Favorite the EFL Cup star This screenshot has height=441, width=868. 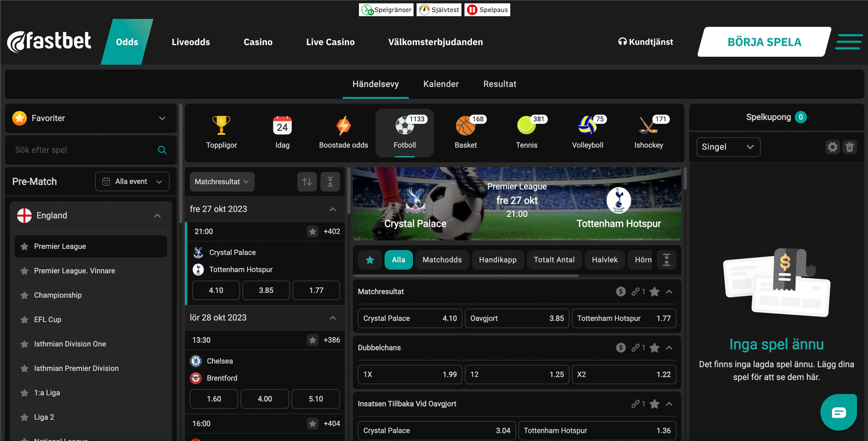pos(25,319)
